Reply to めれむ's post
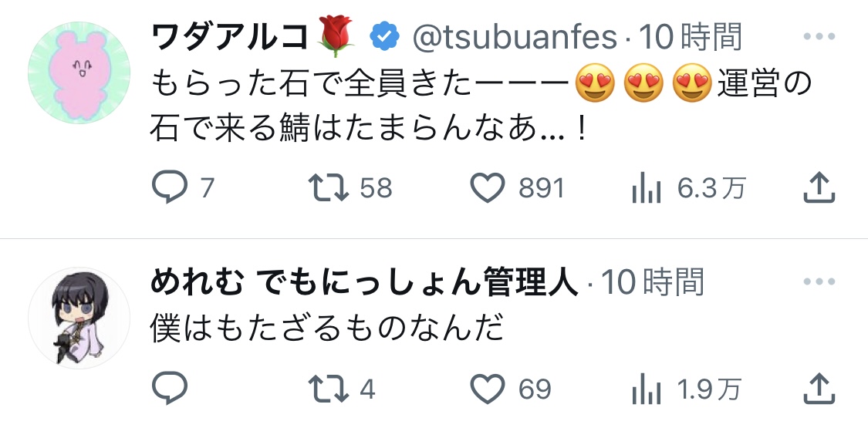 pyautogui.click(x=170, y=389)
